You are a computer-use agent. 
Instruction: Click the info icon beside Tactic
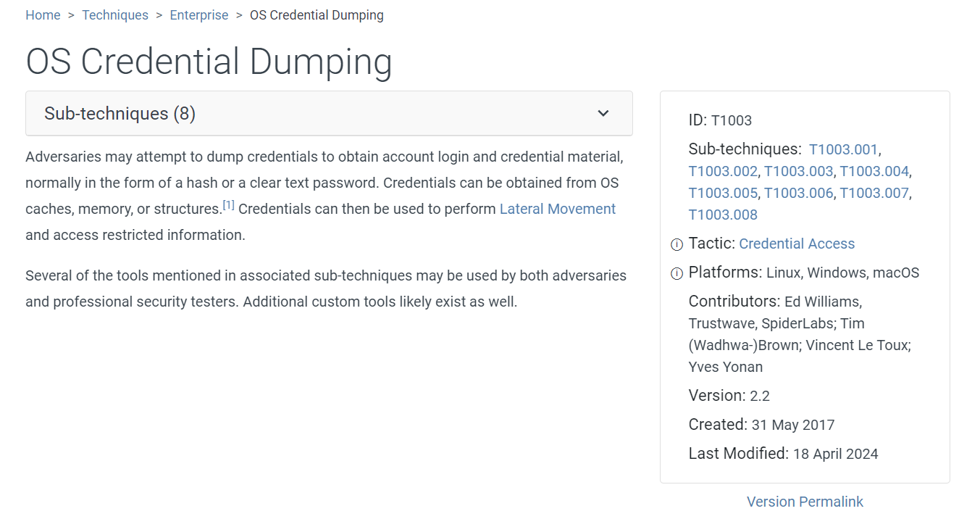[x=677, y=245]
